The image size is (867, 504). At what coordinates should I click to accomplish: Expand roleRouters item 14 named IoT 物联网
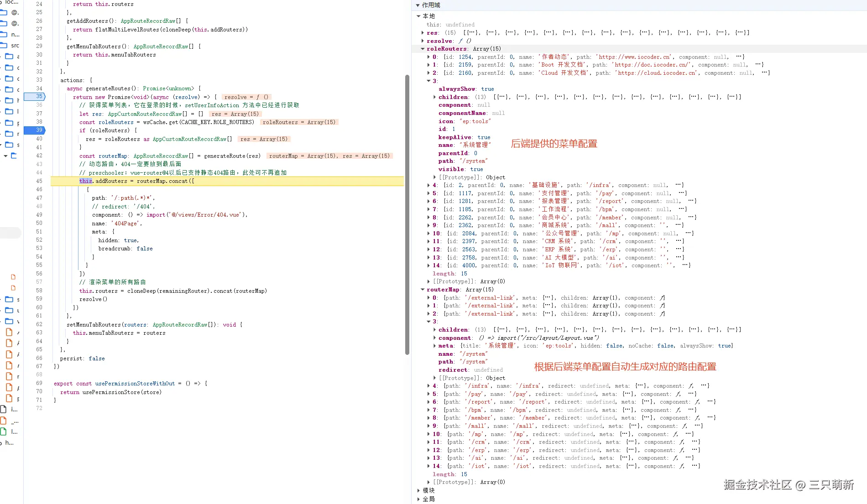tap(428, 265)
